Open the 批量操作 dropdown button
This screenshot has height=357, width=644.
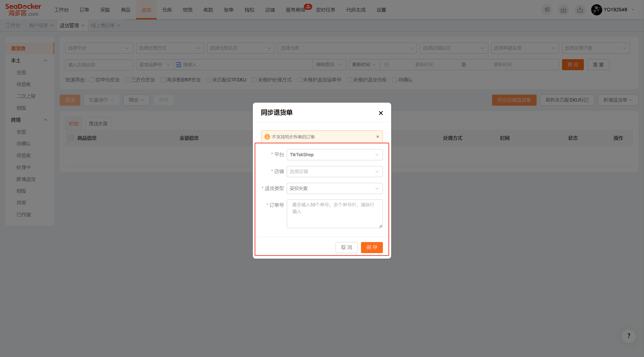click(x=101, y=100)
